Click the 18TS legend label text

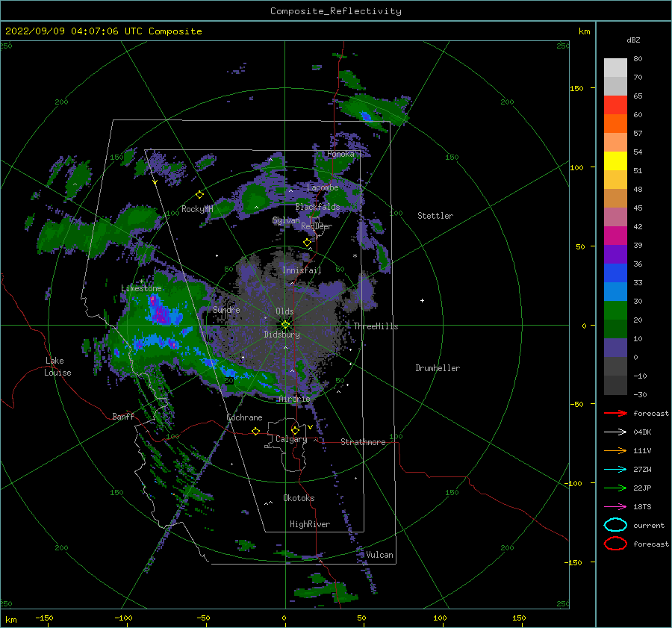(x=642, y=507)
